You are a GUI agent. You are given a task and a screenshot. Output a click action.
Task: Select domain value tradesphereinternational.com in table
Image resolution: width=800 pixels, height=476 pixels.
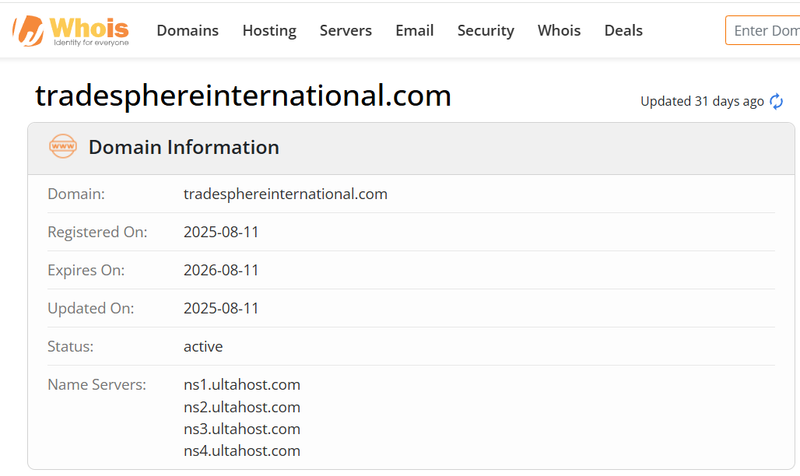[x=285, y=194]
